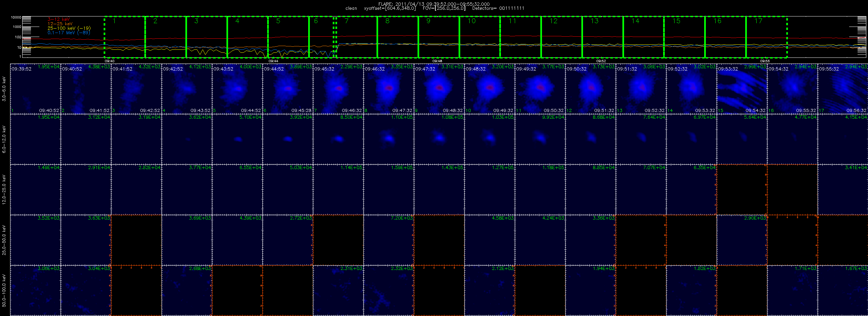The width and height of the screenshot is (868, 316).
Task: Click the Detectors= 001111111 label
Action: click(498, 8)
